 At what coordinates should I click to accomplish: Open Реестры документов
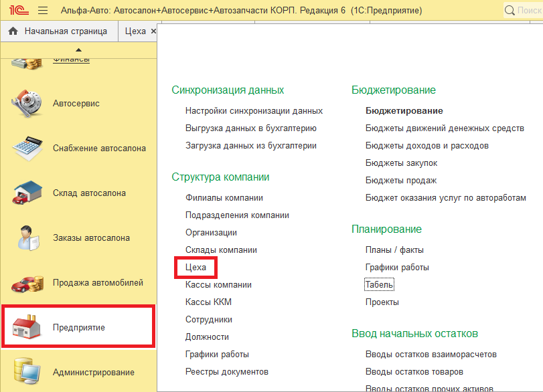pyautogui.click(x=227, y=371)
